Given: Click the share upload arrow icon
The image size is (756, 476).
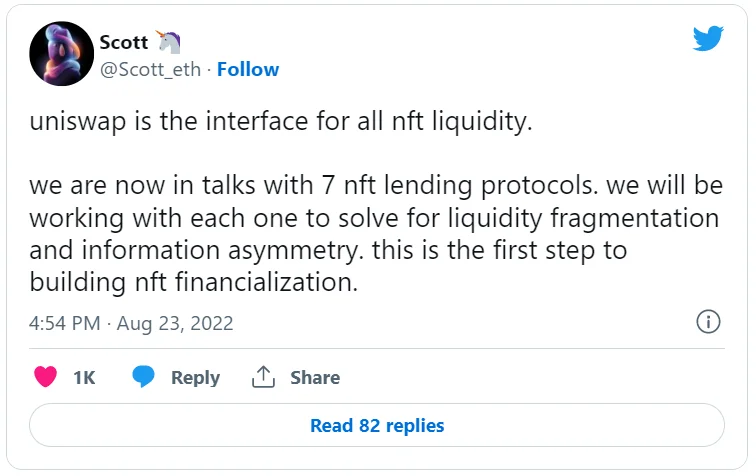Looking at the screenshot, I should tap(263, 377).
